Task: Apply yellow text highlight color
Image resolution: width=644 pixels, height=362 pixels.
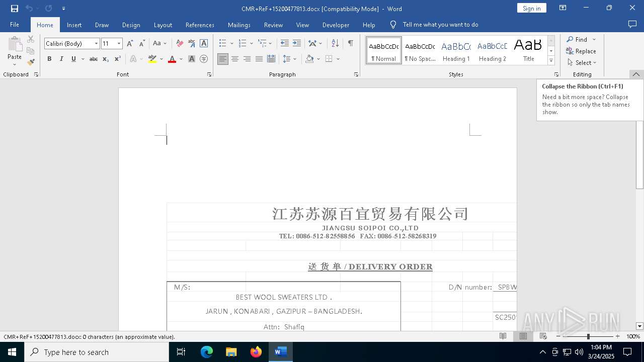Action: click(152, 59)
